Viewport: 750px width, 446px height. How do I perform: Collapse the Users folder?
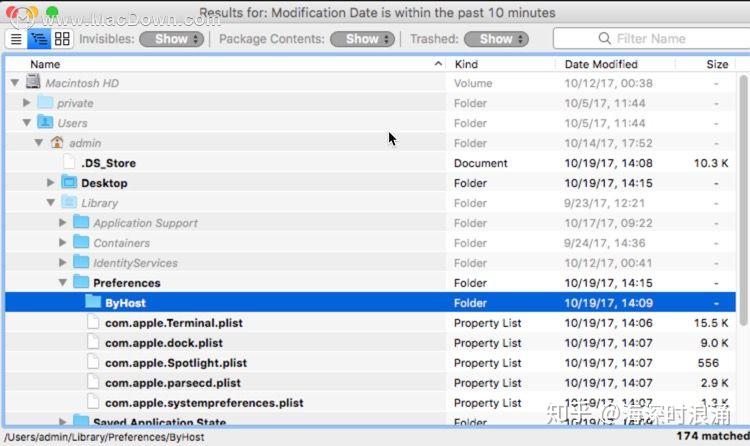coord(27,123)
